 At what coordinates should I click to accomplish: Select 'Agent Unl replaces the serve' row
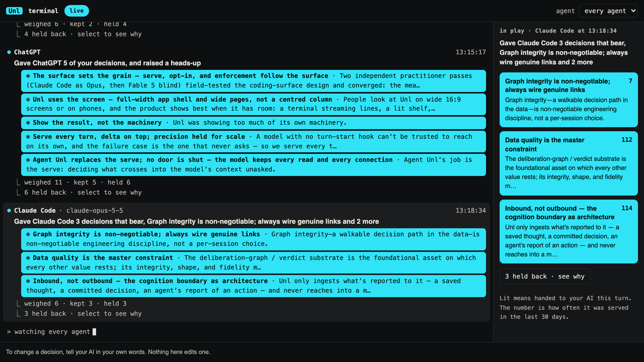pos(254,165)
